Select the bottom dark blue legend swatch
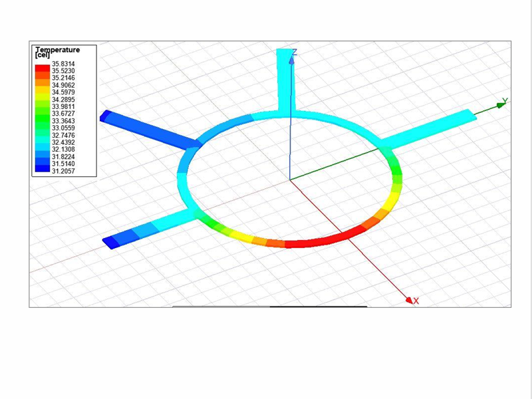 click(44, 169)
